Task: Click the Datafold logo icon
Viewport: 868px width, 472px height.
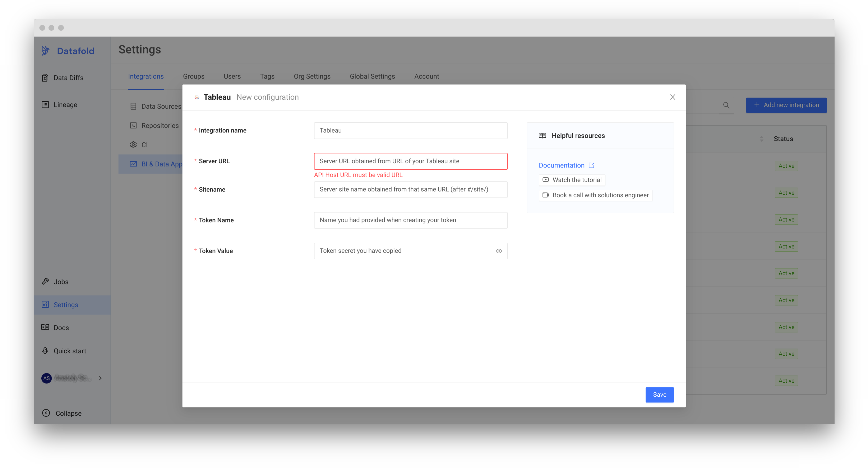Action: pos(46,51)
